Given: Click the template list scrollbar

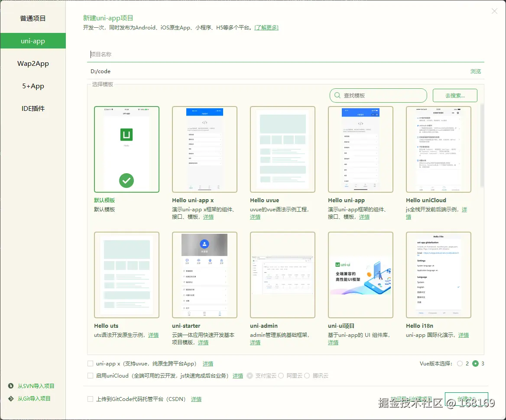Looking at the screenshot, I should pyautogui.click(x=482, y=146).
